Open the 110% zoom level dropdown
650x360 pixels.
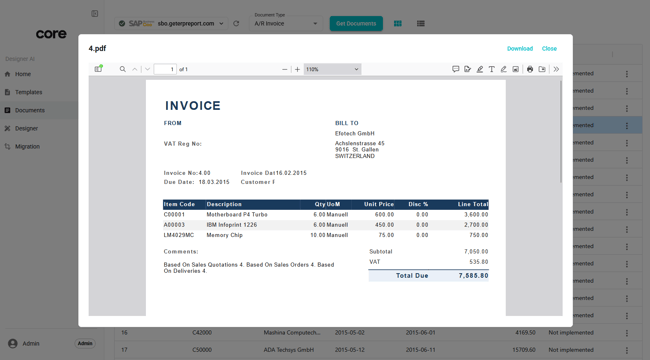tap(332, 69)
